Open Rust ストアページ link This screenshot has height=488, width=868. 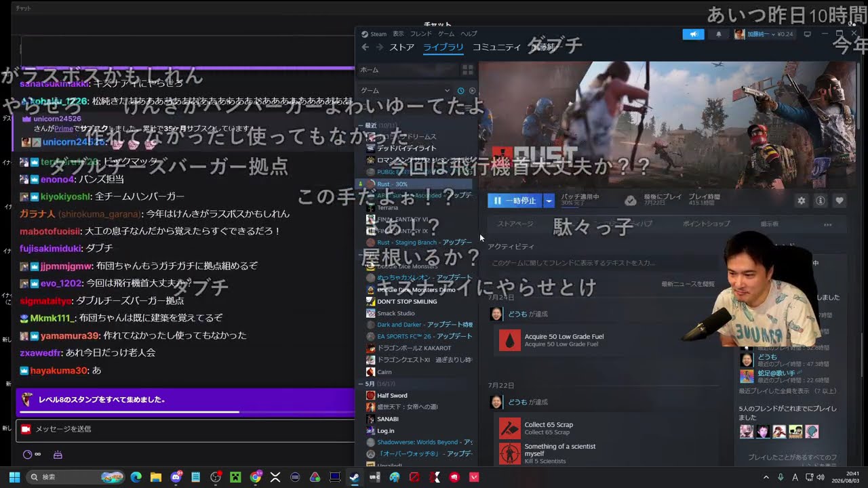[x=515, y=224]
